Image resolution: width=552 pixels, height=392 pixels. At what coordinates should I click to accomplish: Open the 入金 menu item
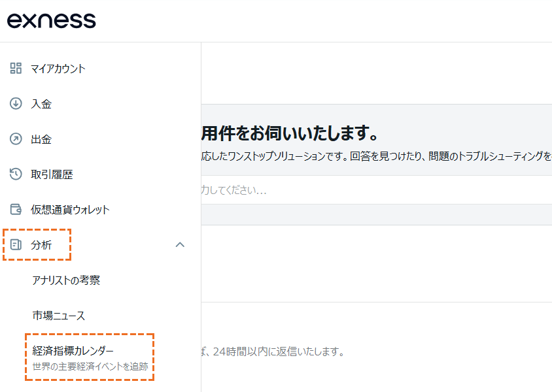(x=41, y=104)
